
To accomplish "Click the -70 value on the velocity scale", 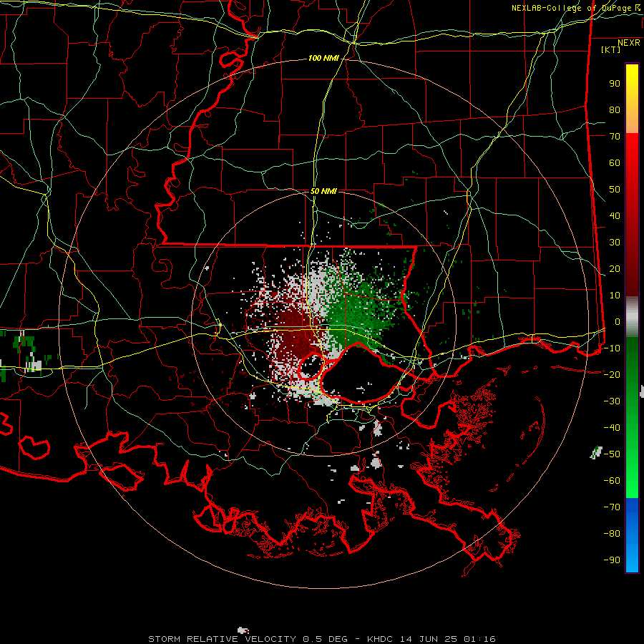I will 612,507.
